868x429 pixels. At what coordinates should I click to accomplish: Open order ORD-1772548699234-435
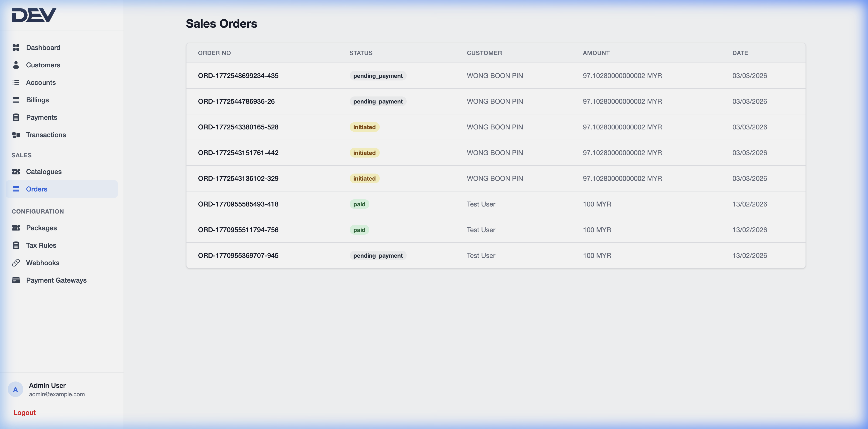click(x=238, y=76)
